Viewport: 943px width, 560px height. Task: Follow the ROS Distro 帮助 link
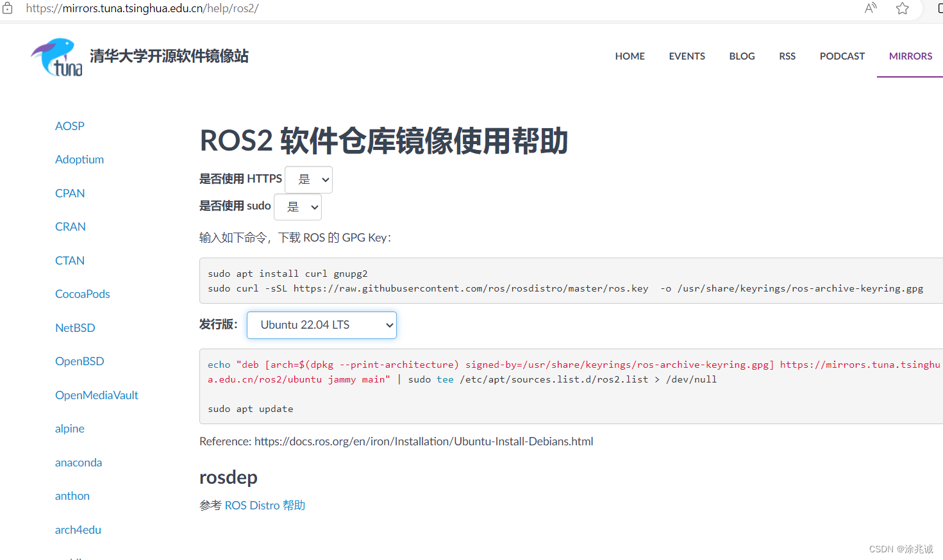265,506
